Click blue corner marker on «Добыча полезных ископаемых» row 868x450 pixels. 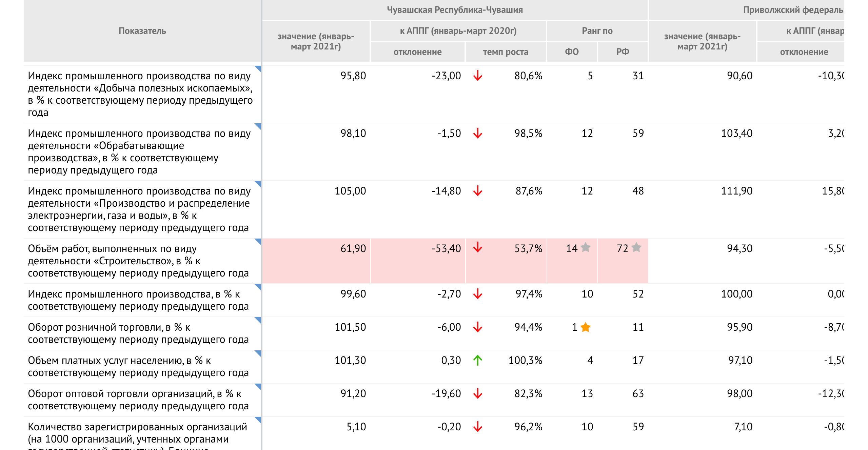click(258, 68)
